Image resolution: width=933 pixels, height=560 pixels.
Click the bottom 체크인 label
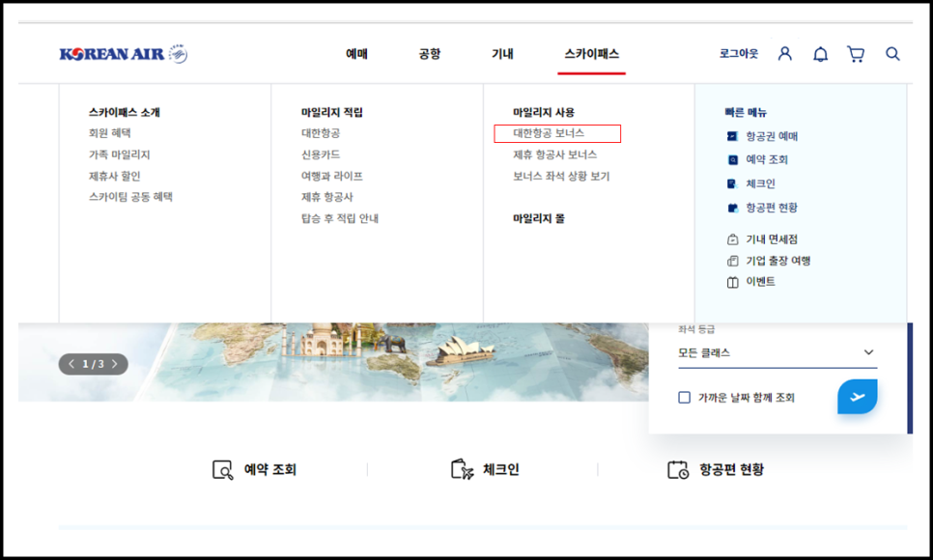click(x=501, y=469)
